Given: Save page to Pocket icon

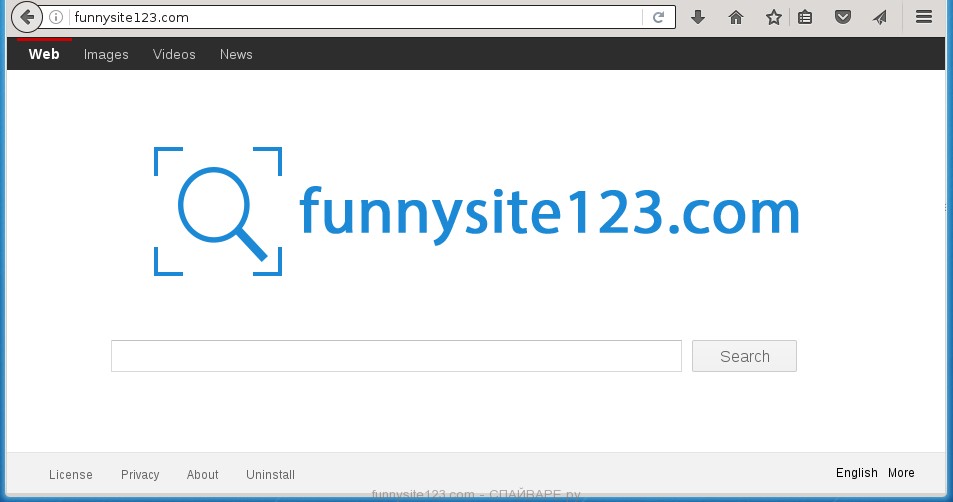Looking at the screenshot, I should [x=843, y=17].
